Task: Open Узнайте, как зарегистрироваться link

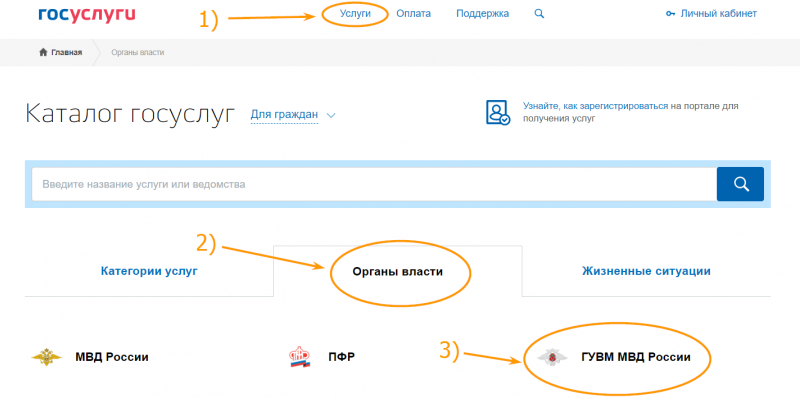Action: pos(595,106)
